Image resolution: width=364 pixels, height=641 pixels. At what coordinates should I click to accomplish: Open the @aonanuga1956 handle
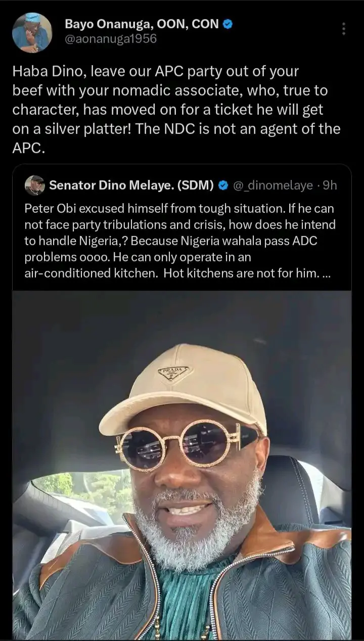(111, 39)
